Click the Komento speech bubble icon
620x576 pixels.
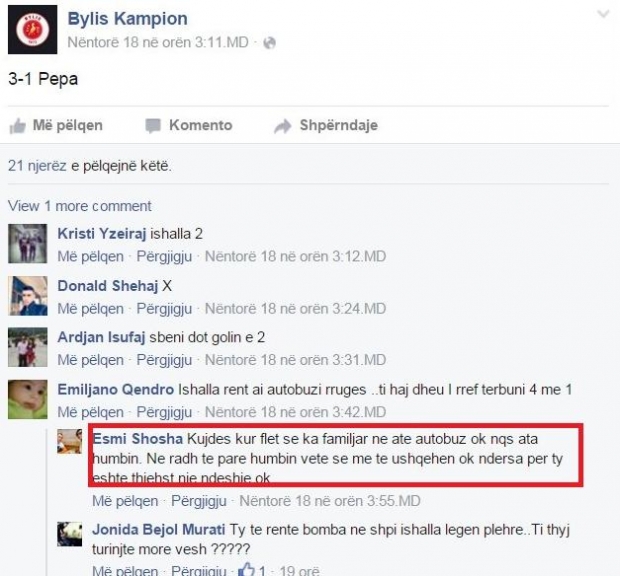153,126
